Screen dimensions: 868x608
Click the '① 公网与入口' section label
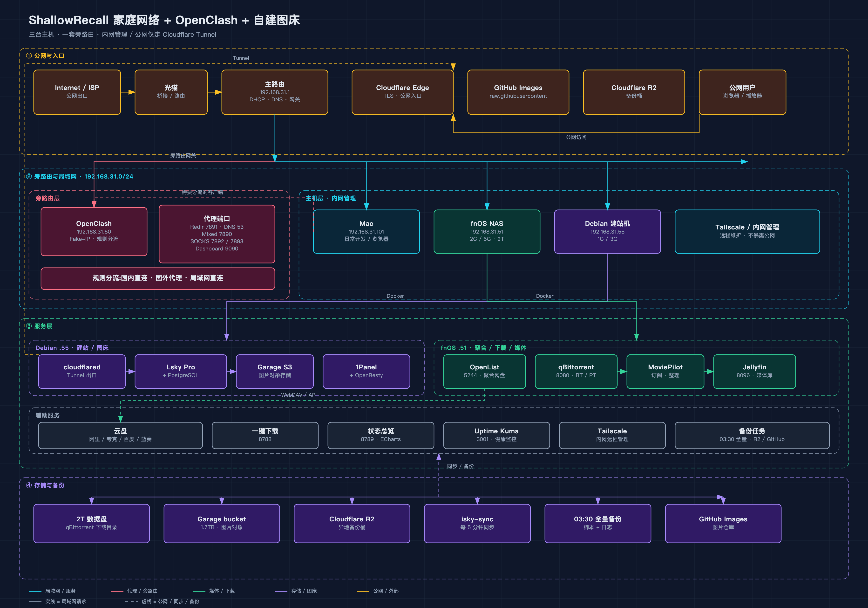pyautogui.click(x=45, y=56)
